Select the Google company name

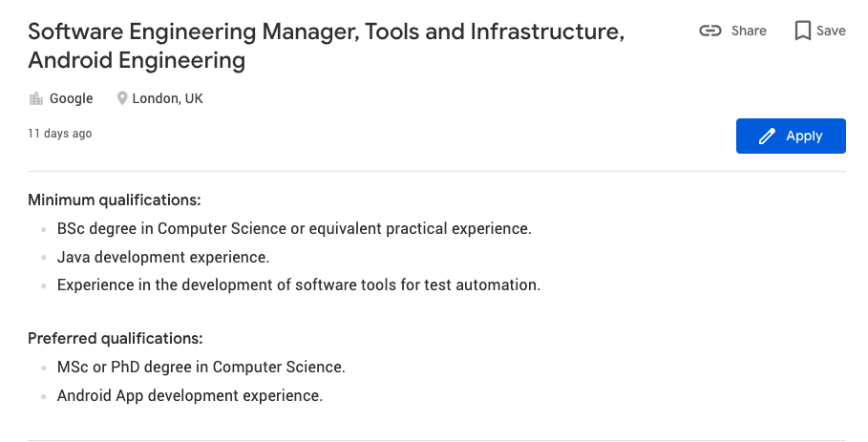pos(71,98)
